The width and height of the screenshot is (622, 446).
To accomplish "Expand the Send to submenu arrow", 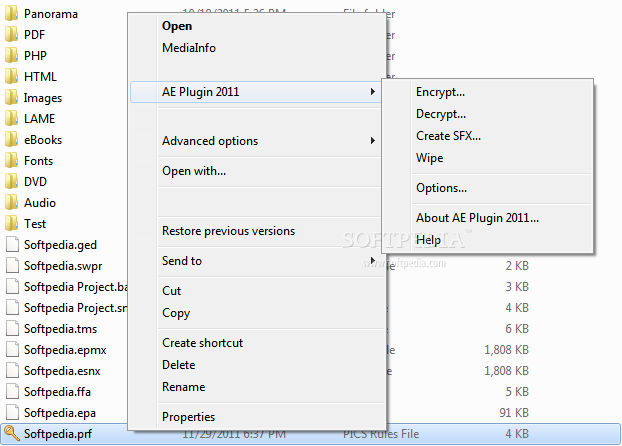I will (372, 261).
